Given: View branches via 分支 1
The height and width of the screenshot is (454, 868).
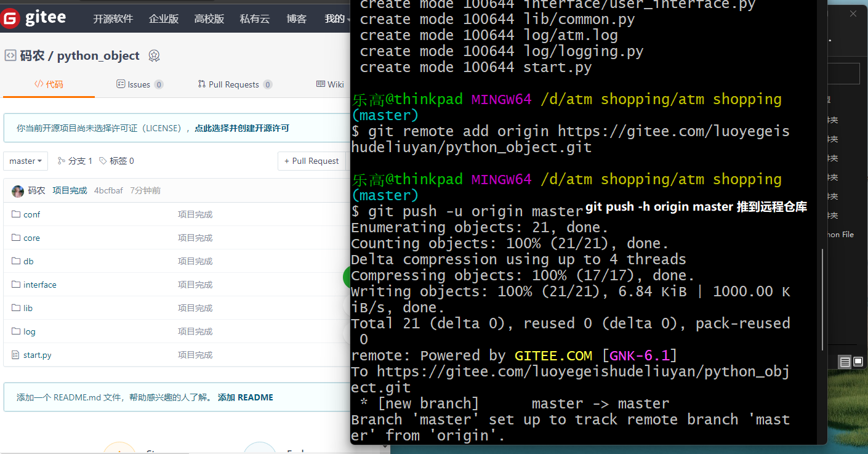Looking at the screenshot, I should tap(74, 161).
